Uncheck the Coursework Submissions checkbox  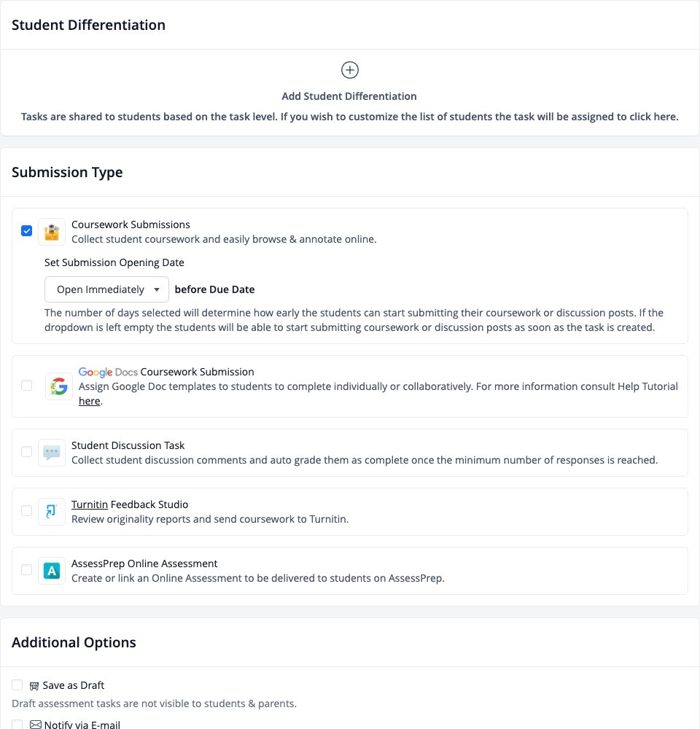[26, 230]
